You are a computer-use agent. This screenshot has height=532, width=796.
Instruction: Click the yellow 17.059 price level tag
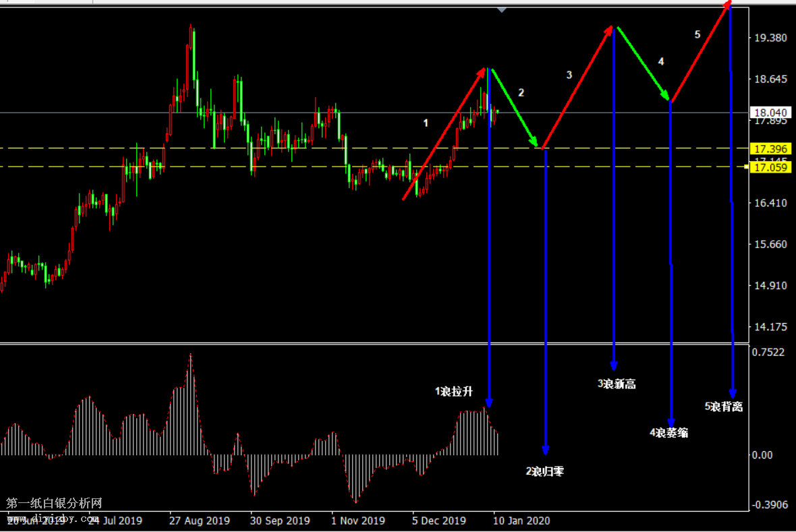[769, 167]
